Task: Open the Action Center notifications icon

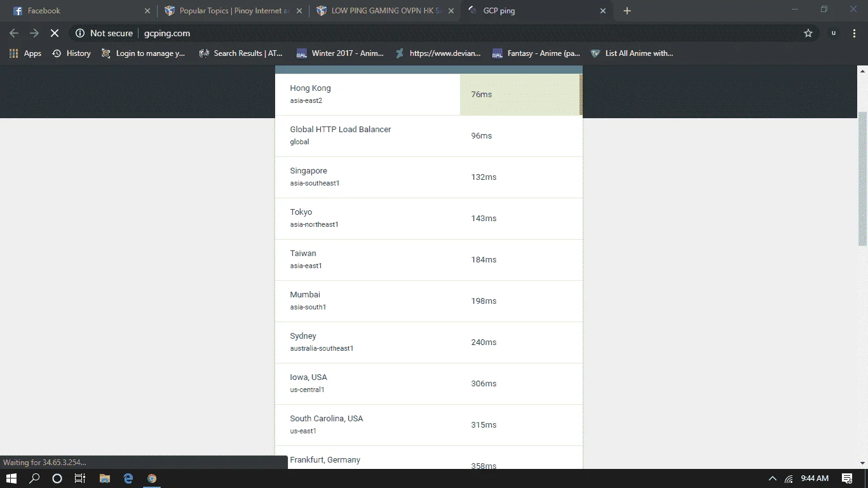Action: (x=847, y=478)
